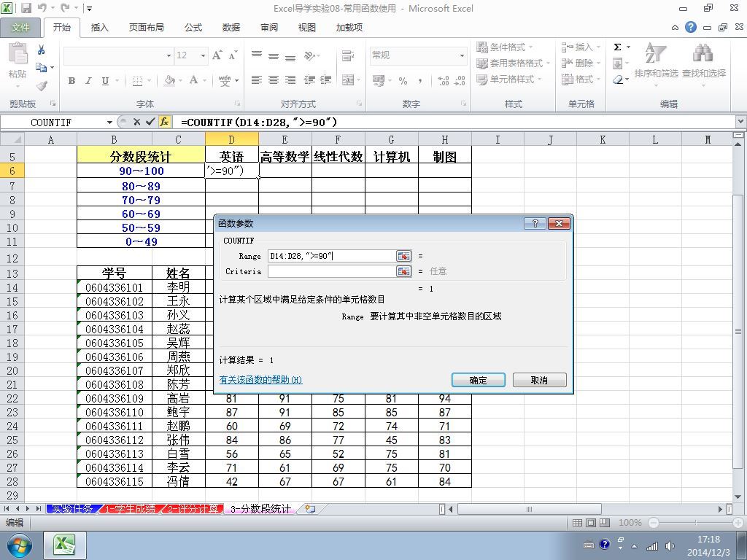This screenshot has width=747, height=560.
Task: Switch to the 视图 ribbon tab
Action: (x=307, y=28)
